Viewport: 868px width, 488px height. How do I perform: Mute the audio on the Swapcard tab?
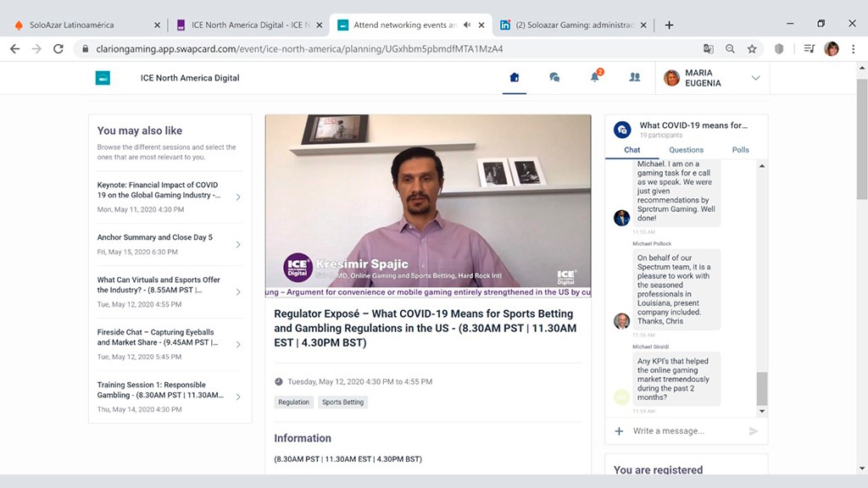pos(467,25)
